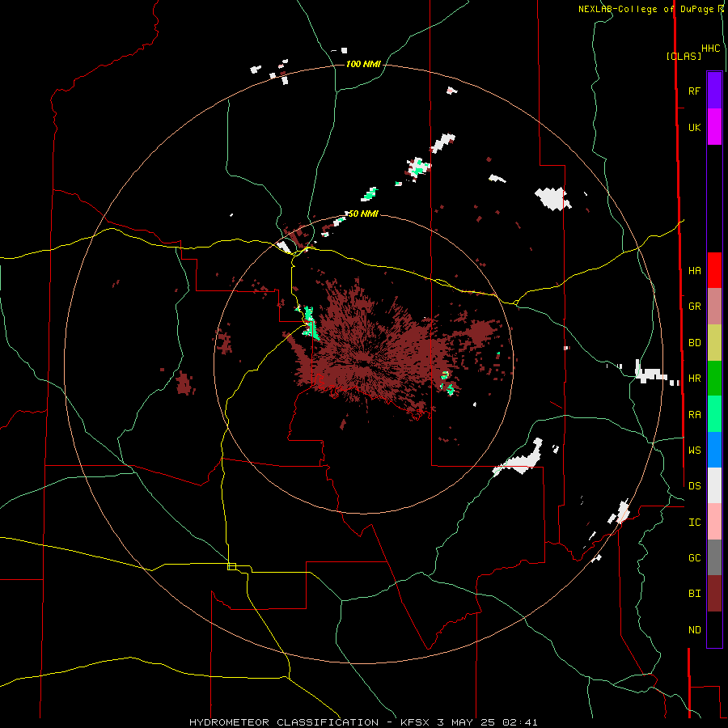Select the HR legend label
Screen dimensions: 728x728
694,379
